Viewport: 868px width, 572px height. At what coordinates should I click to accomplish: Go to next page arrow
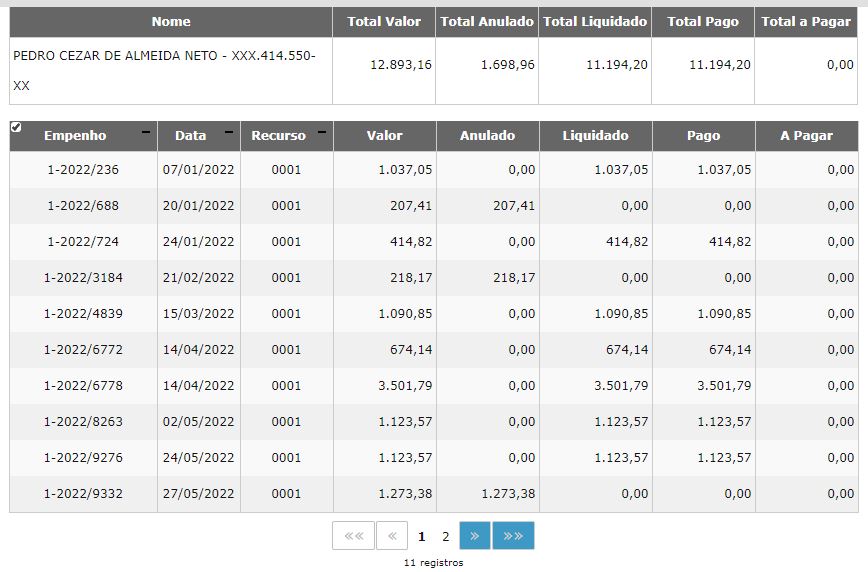[474, 535]
